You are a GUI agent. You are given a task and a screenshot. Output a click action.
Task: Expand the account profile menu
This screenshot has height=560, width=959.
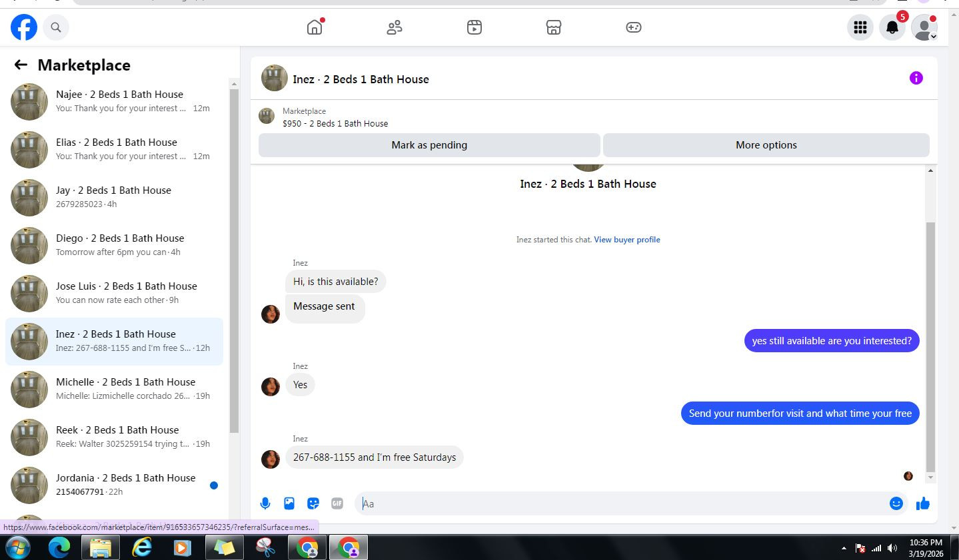[x=924, y=27]
